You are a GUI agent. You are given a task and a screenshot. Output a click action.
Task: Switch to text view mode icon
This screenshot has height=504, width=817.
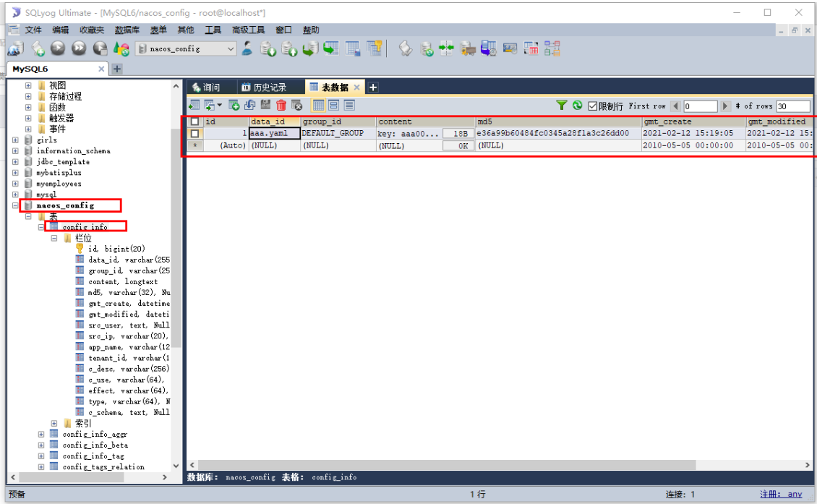pos(350,106)
